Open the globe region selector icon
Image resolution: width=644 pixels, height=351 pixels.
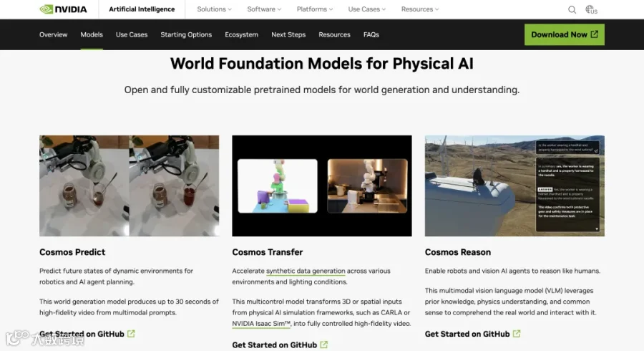(591, 9)
